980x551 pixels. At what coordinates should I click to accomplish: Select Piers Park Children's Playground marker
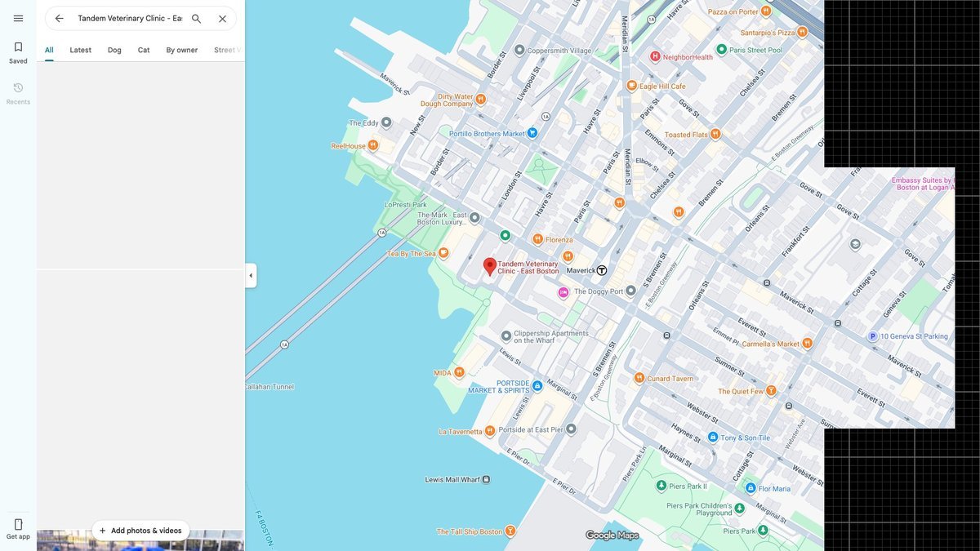point(740,508)
